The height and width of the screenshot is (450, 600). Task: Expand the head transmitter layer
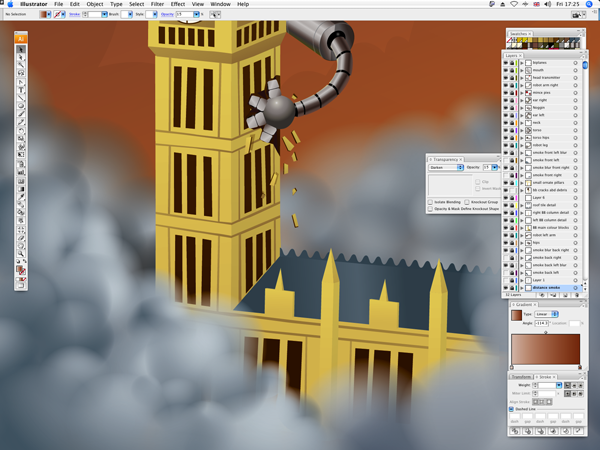pyautogui.click(x=522, y=78)
